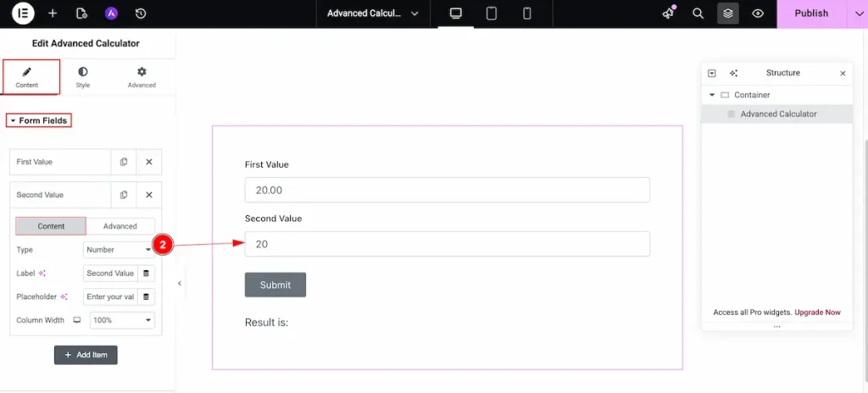Image resolution: width=868 pixels, height=393 pixels.
Task: Remove the First Value item
Action: pos(149,162)
